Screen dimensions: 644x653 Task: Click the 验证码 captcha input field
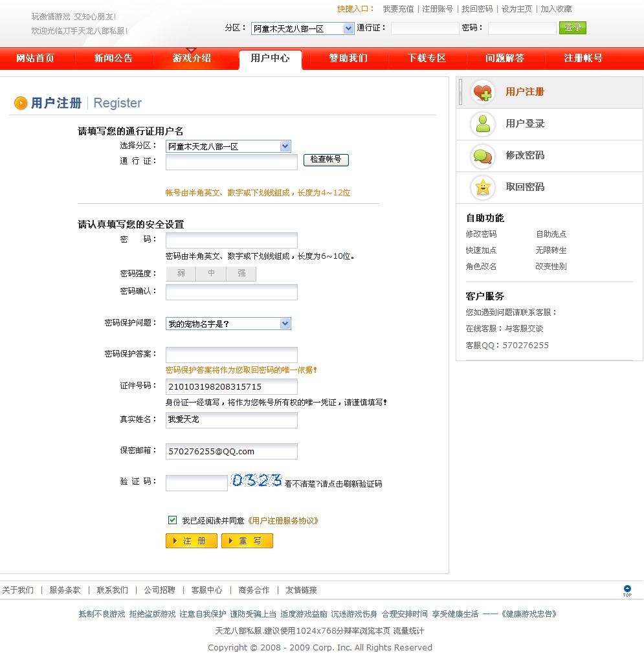[196, 483]
